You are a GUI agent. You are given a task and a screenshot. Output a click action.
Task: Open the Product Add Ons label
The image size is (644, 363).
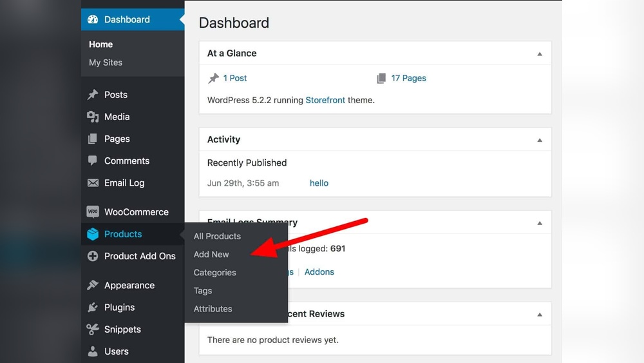coord(140,256)
